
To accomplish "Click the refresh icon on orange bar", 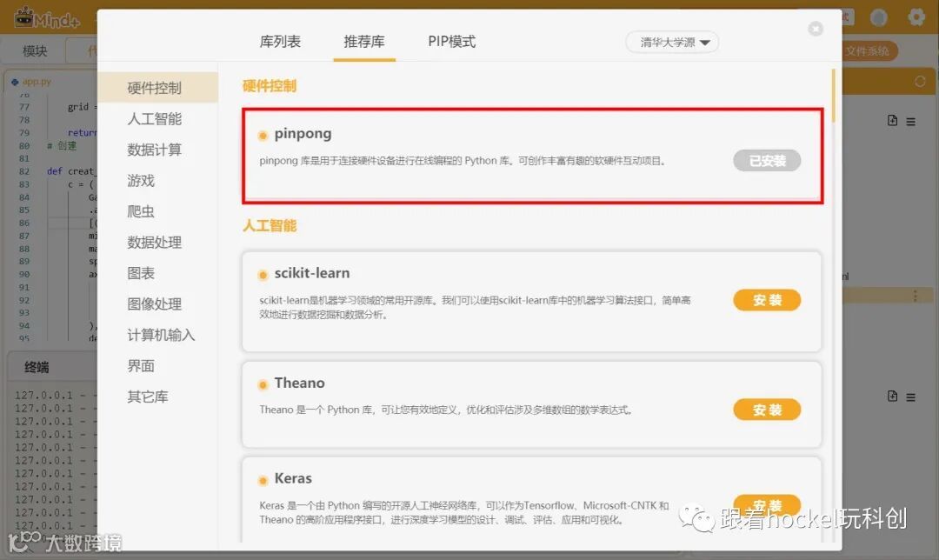I will coord(920,82).
